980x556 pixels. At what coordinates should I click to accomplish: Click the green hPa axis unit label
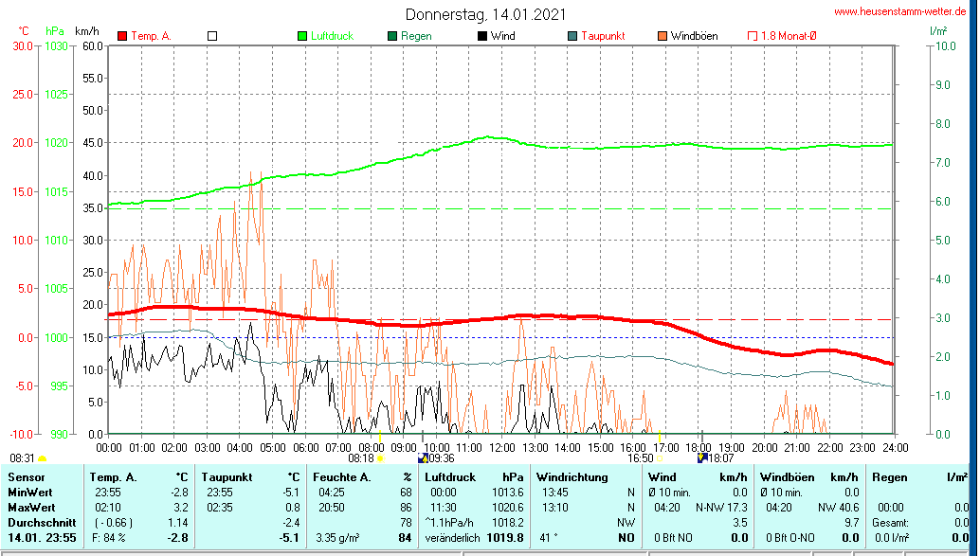click(55, 31)
